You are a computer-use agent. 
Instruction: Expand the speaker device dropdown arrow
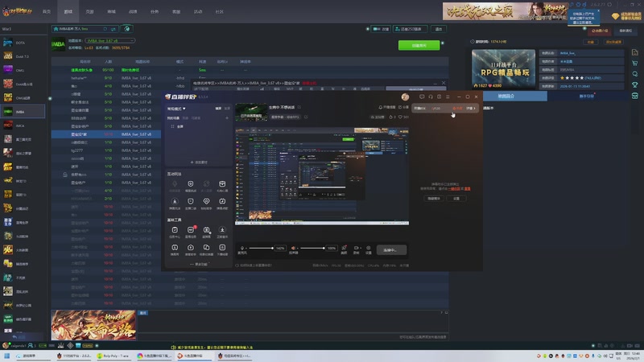[x=297, y=249]
